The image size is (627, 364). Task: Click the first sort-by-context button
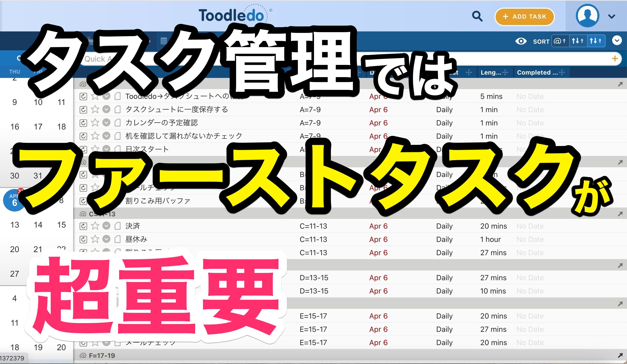point(560,41)
